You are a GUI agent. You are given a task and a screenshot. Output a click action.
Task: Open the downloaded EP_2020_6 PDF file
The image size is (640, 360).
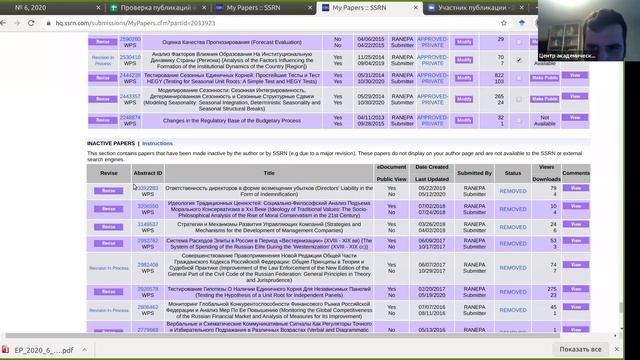pos(38,350)
